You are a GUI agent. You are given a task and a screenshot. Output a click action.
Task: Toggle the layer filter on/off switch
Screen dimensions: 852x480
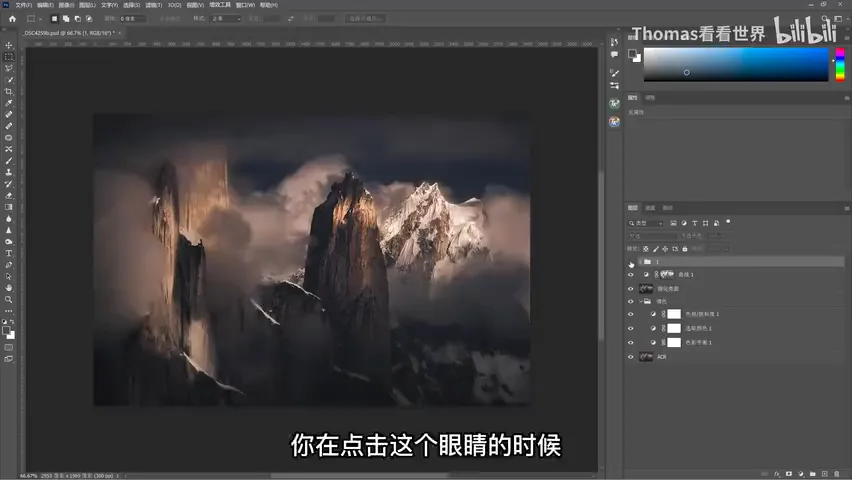coord(728,222)
